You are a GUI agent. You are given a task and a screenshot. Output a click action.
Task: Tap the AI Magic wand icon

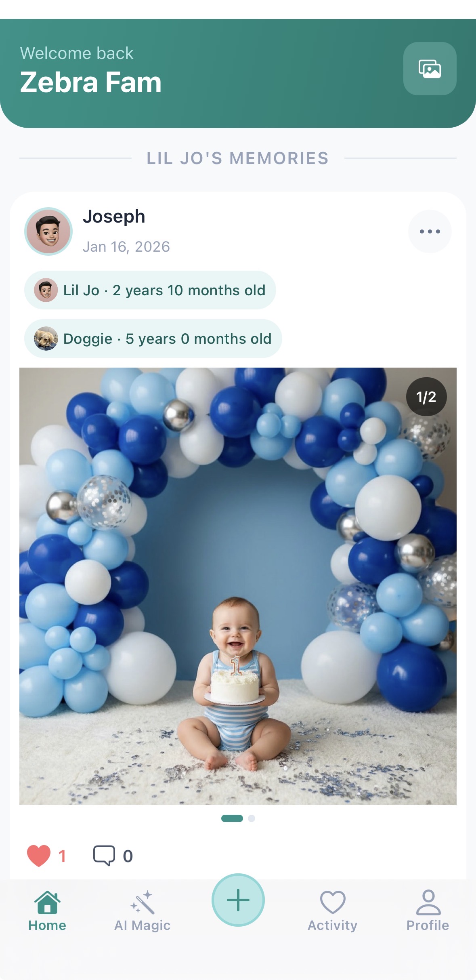click(143, 902)
